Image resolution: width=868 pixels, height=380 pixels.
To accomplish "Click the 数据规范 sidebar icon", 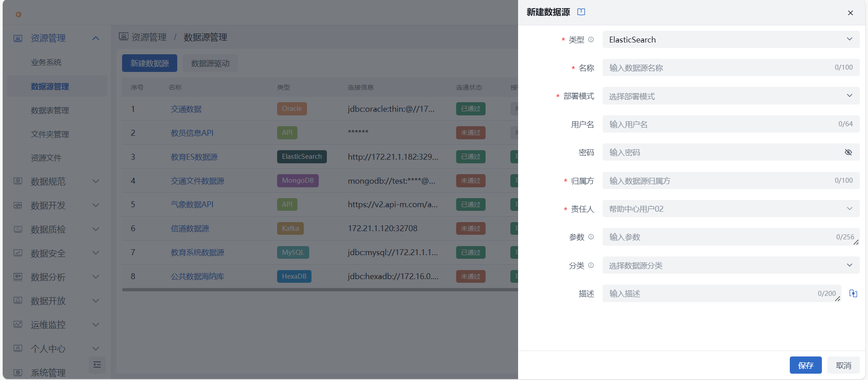I will pos(18,181).
